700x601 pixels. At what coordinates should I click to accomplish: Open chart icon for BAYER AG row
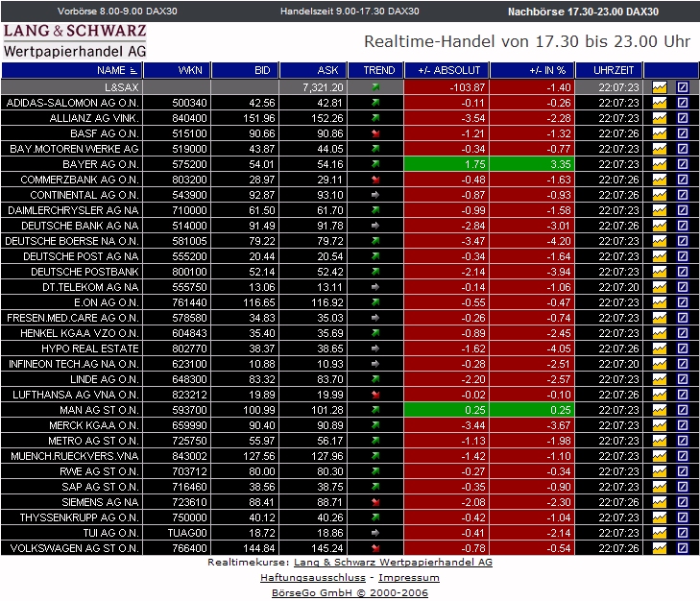[660, 164]
